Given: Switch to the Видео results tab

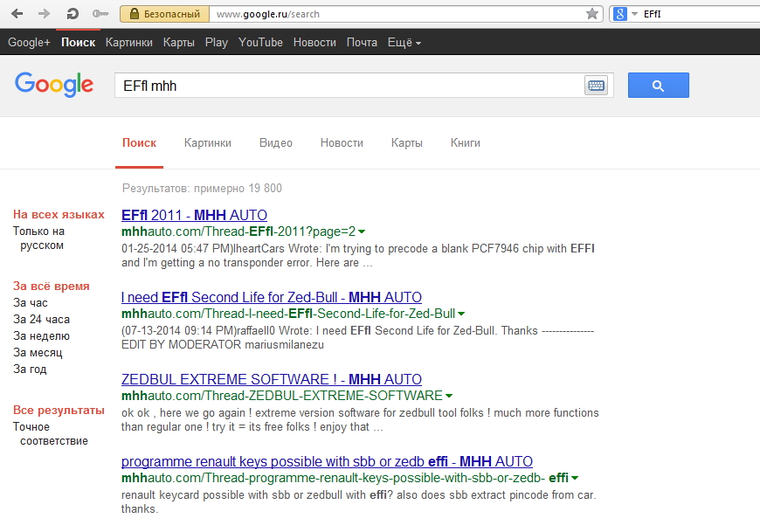Looking at the screenshot, I should (x=276, y=143).
